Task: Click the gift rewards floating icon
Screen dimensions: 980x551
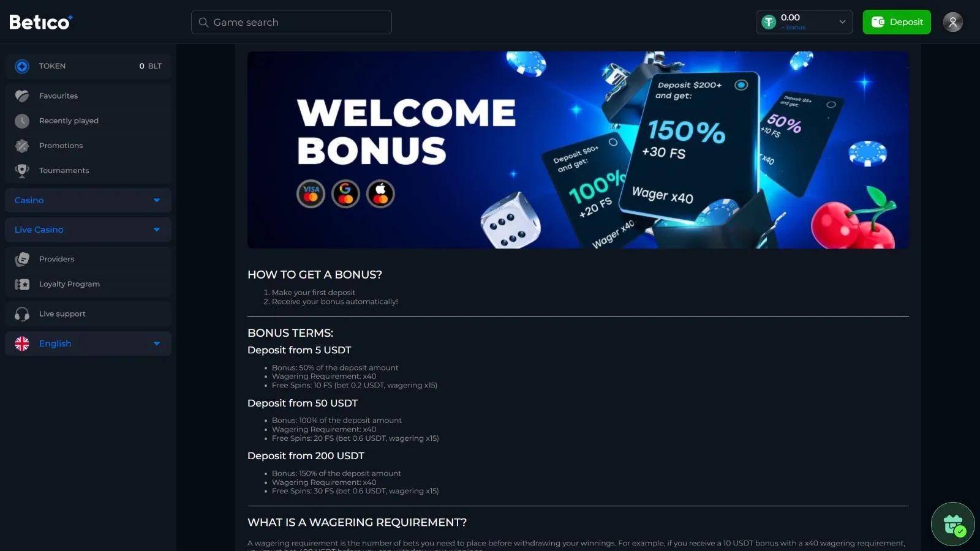Action: click(952, 524)
